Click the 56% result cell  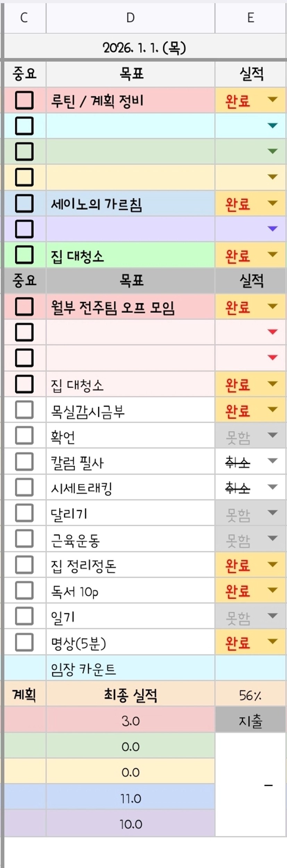(x=251, y=694)
